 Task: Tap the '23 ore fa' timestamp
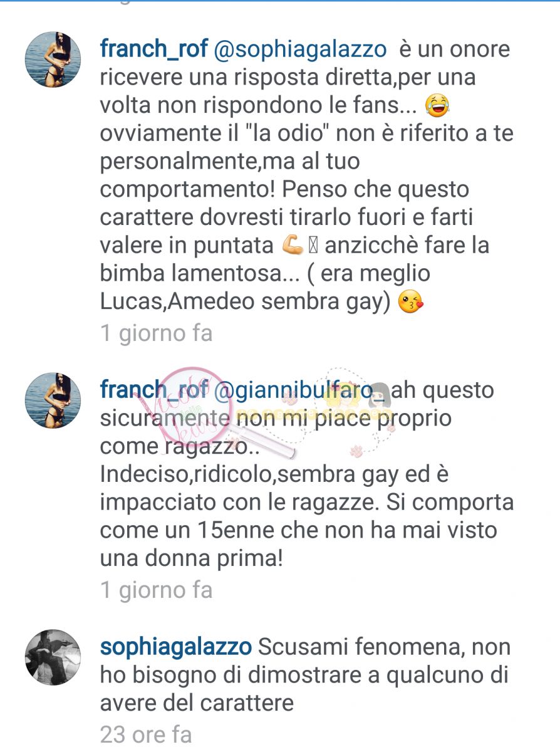point(146,734)
